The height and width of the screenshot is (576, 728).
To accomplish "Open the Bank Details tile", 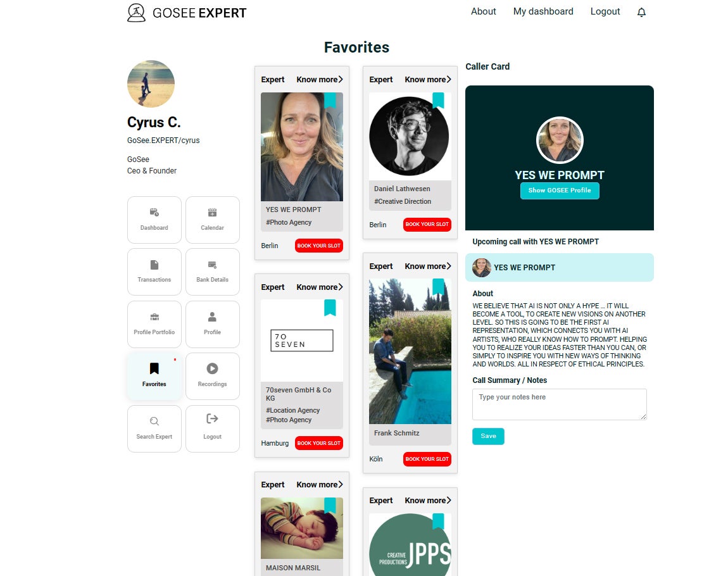I will 212,272.
